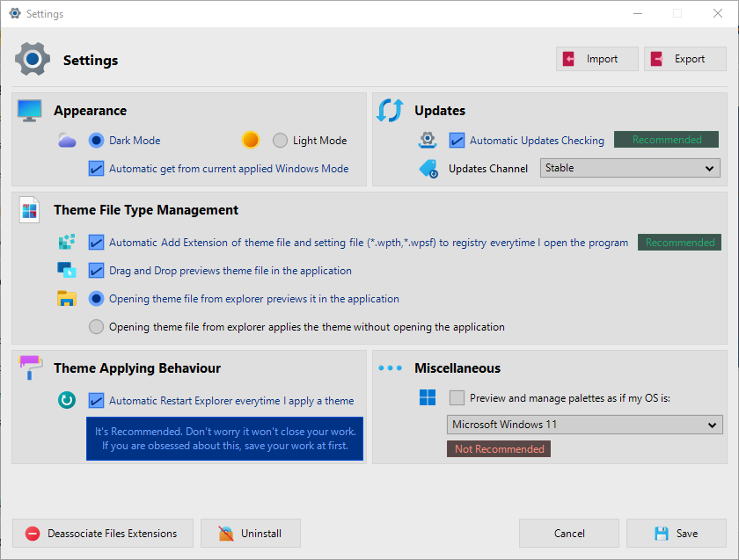Screen dimensions: 739x560
Task: Click the Cancel button
Action: pos(569,533)
